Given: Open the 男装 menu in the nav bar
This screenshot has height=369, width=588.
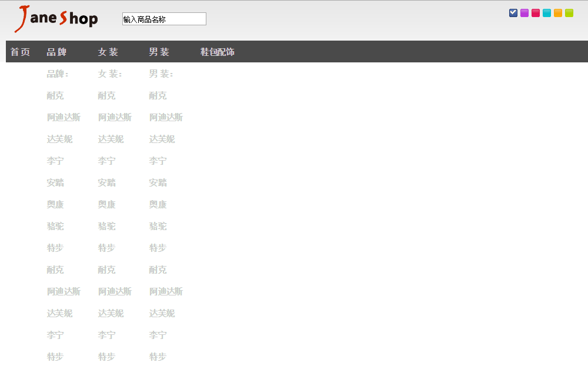Looking at the screenshot, I should point(159,52).
